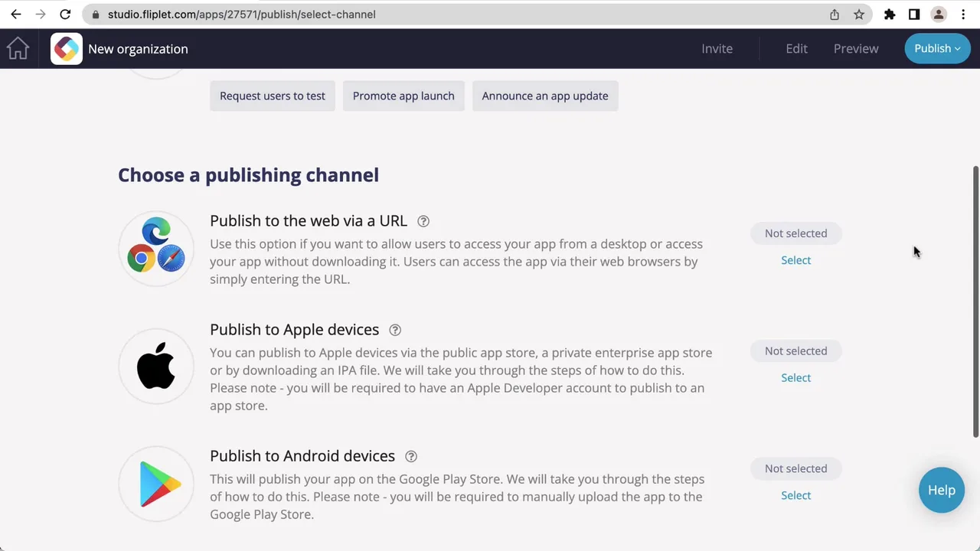Click Not selected badge for Apple devices
The width and height of the screenshot is (980, 551).
pyautogui.click(x=795, y=351)
